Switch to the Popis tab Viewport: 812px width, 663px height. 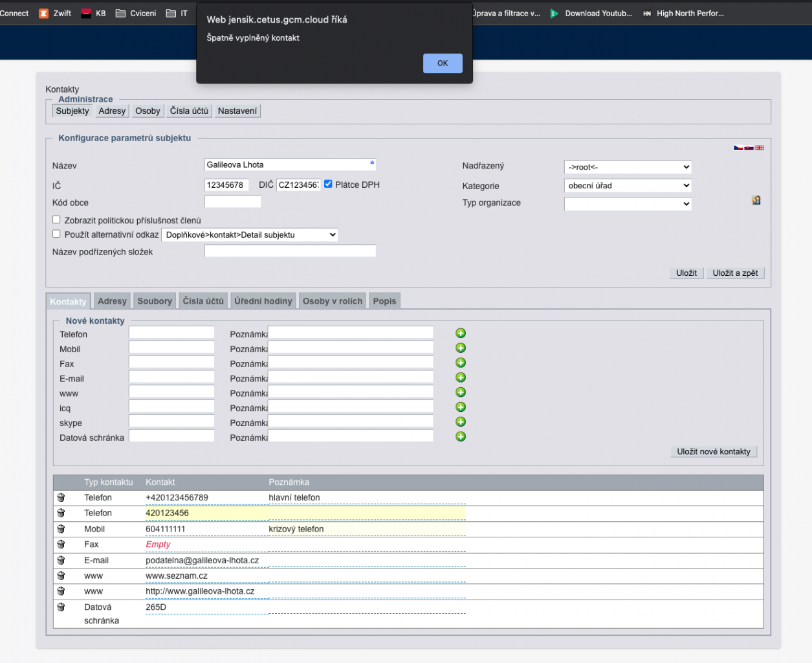384,301
